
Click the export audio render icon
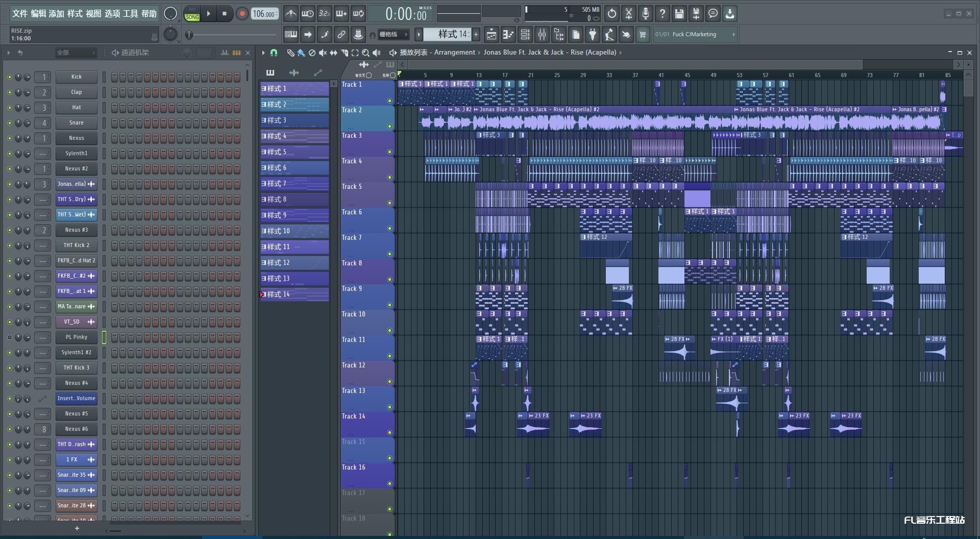click(696, 14)
